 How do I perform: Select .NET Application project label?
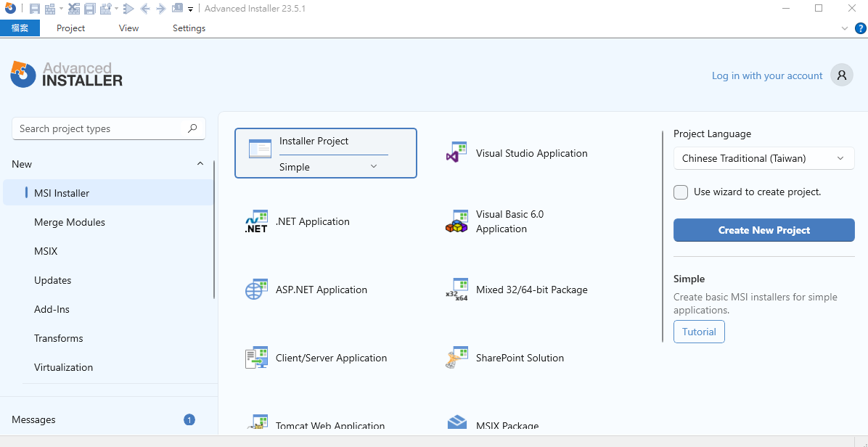coord(313,221)
